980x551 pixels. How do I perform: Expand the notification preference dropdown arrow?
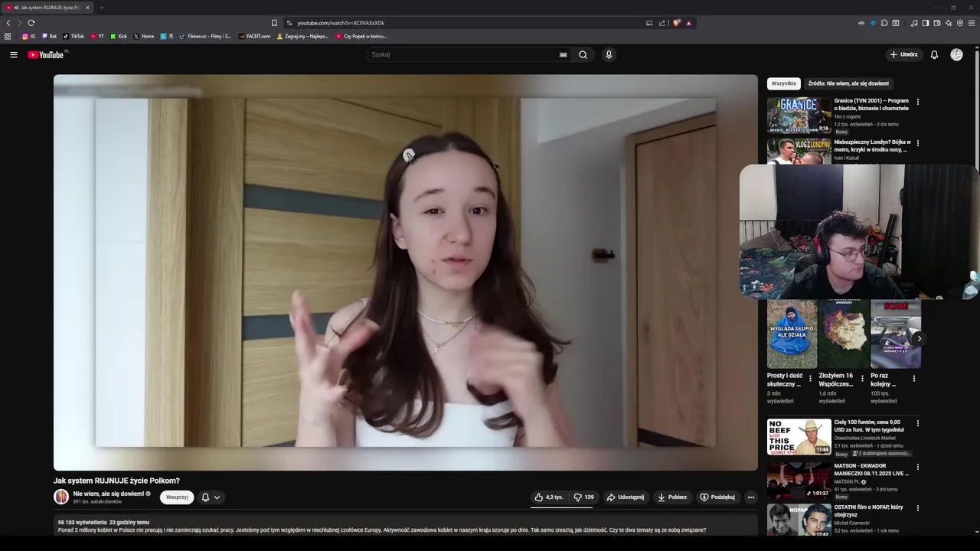click(217, 497)
